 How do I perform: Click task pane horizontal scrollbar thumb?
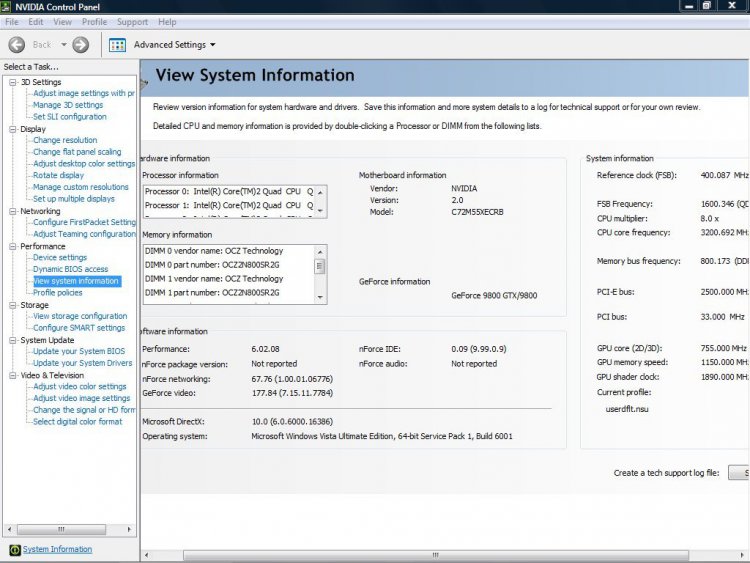(61, 529)
